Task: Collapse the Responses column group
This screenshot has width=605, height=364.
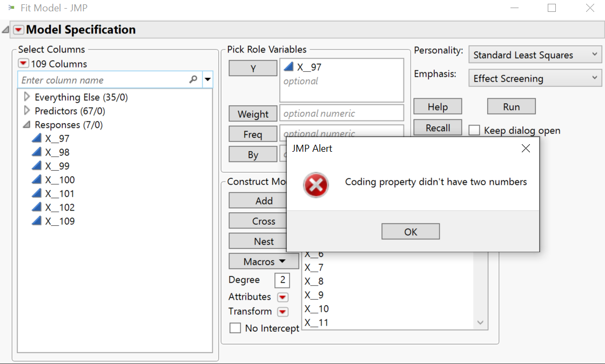Action: pyautogui.click(x=27, y=125)
